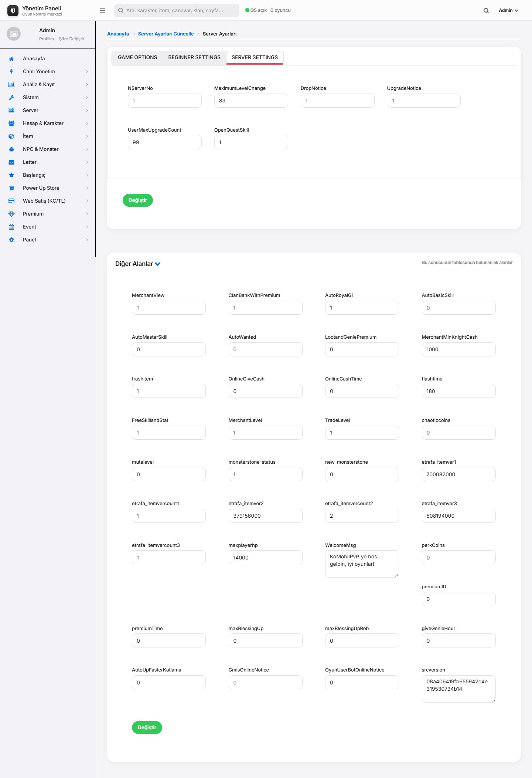Select the SERVER SETTINGS tab
This screenshot has width=532, height=778.
click(255, 57)
